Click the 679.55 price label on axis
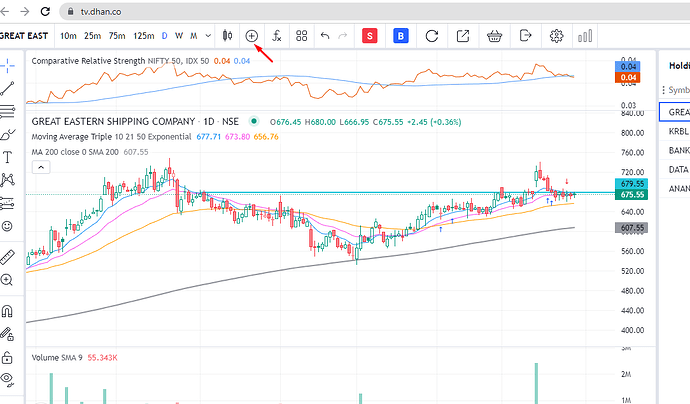690x404 pixels. 631,184
